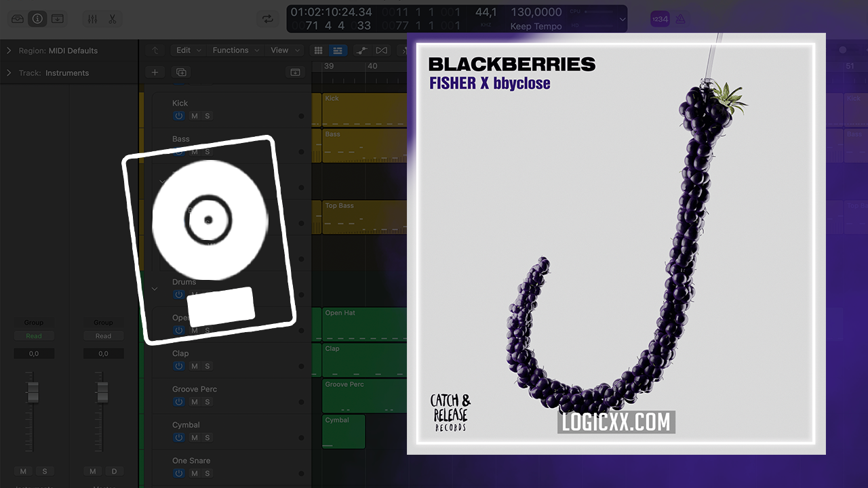Click the 01:02:10:24.34 time position display
868x488 pixels.
(x=331, y=12)
